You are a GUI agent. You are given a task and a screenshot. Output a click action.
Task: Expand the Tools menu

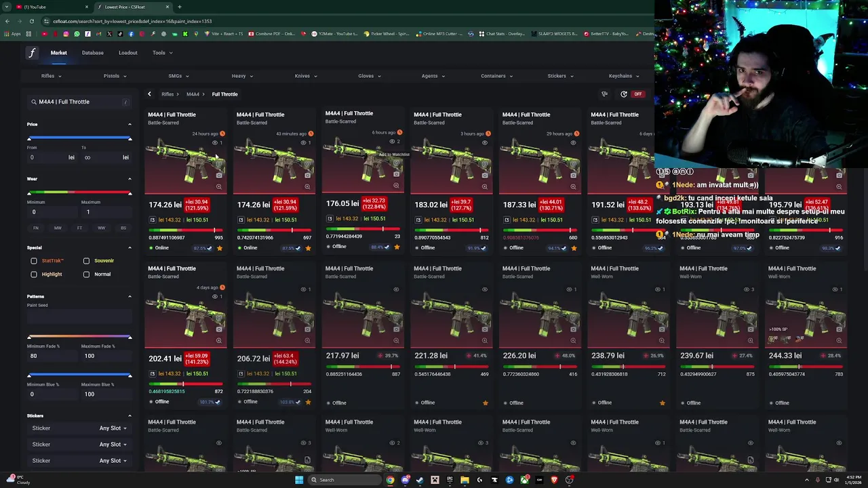point(162,53)
